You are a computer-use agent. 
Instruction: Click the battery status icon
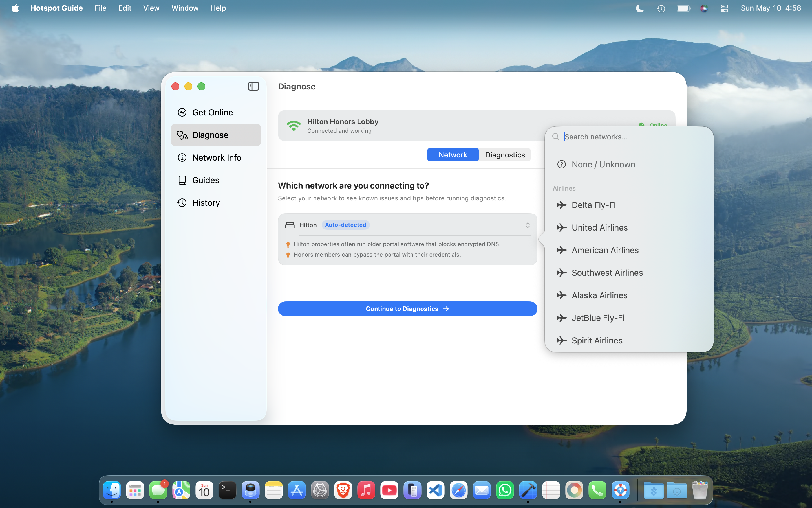[683, 8]
